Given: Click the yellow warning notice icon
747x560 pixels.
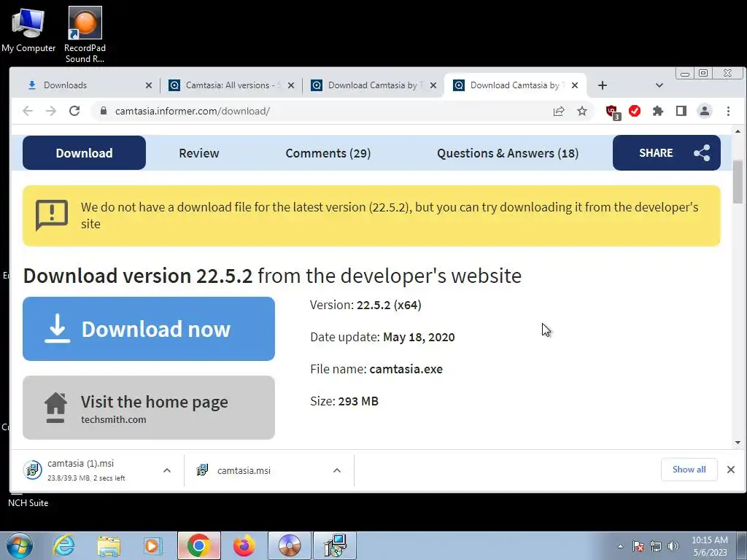Looking at the screenshot, I should coord(52,215).
